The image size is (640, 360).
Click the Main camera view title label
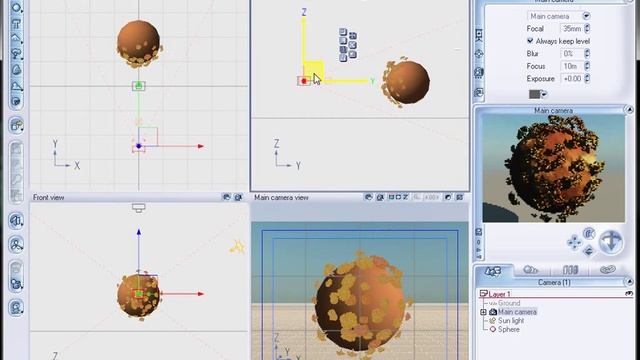[281, 198]
